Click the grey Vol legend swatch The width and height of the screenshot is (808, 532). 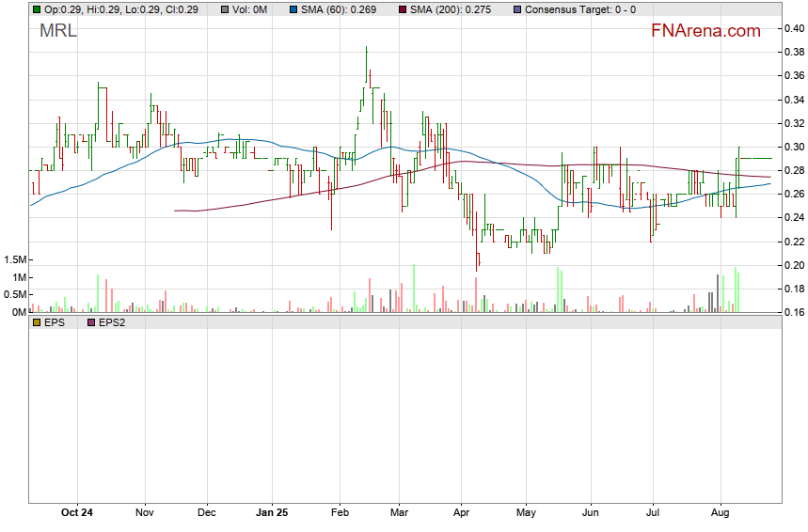(x=225, y=9)
